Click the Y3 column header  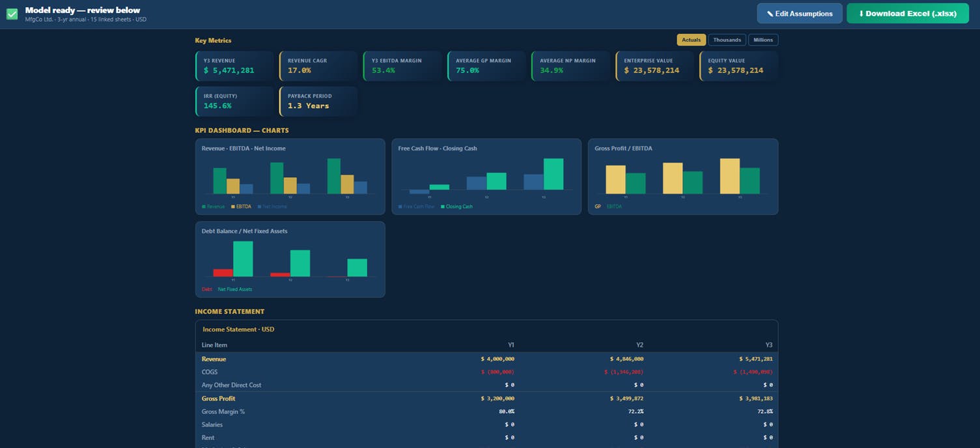[x=769, y=345]
